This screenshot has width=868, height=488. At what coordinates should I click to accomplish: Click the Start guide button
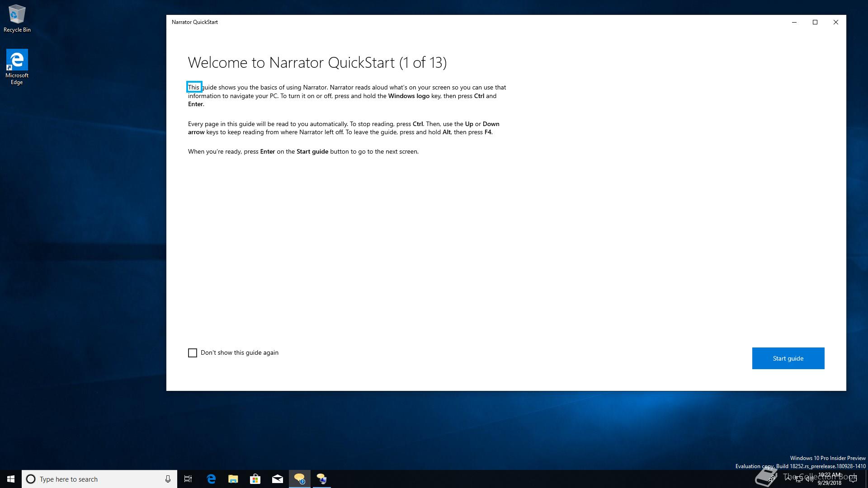click(788, 358)
